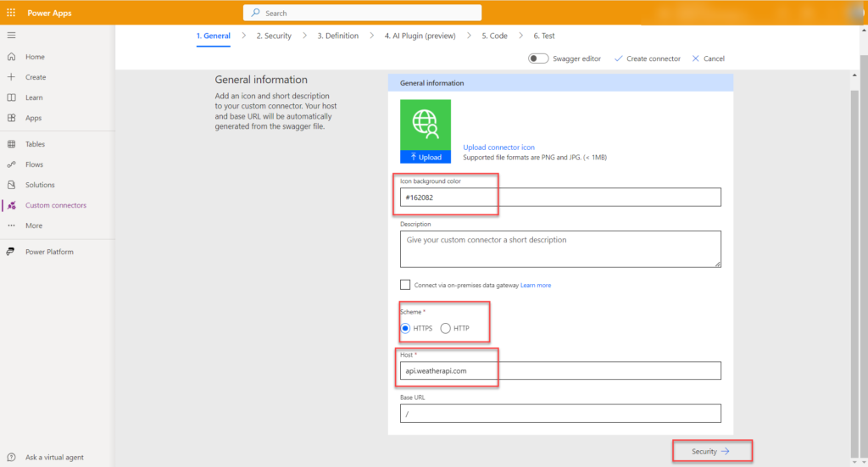This screenshot has width=868, height=467.
Task: Select the HTTP scheme radio button
Action: [446, 328]
